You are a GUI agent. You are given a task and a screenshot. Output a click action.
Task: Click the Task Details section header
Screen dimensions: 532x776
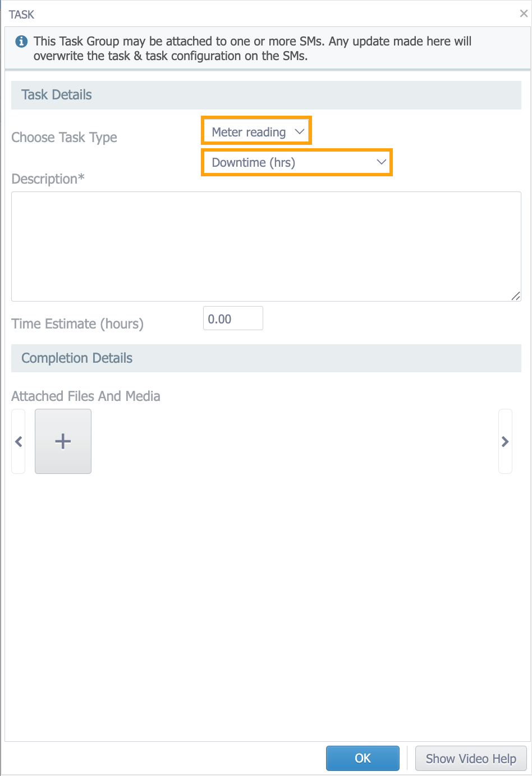tap(57, 95)
